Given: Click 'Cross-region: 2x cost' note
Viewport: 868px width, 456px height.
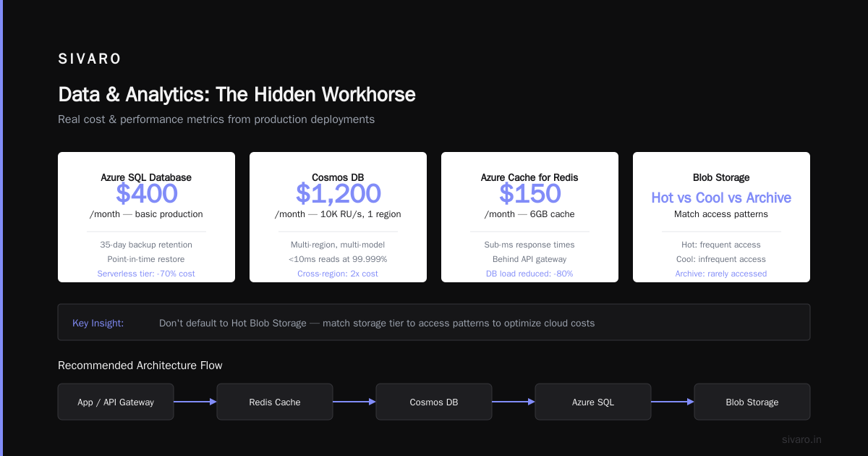Looking at the screenshot, I should (338, 274).
